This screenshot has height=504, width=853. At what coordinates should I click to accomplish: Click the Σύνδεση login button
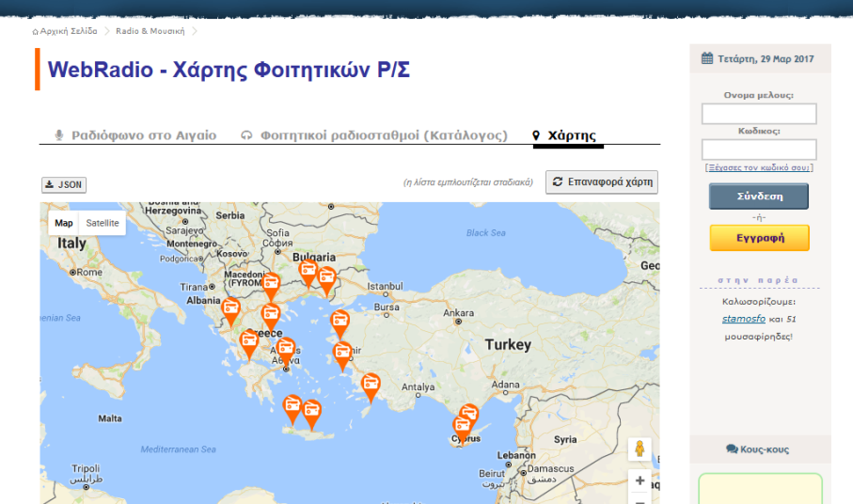(x=758, y=197)
